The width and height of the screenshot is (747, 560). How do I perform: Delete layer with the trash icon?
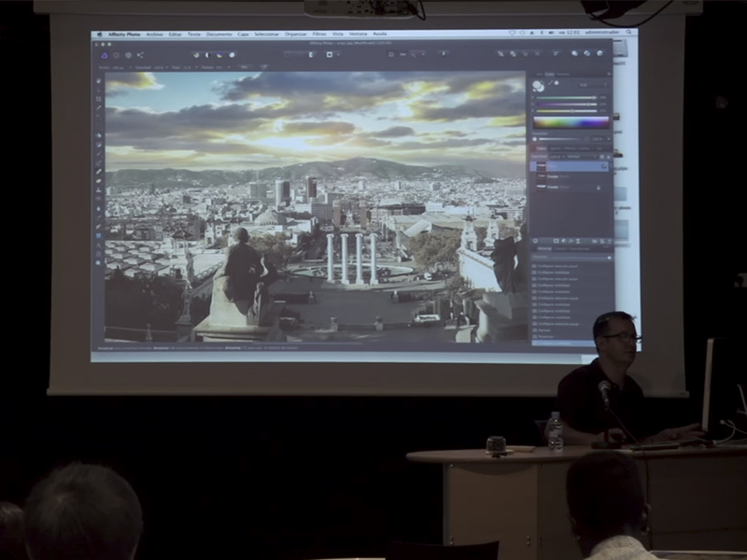tap(610, 241)
